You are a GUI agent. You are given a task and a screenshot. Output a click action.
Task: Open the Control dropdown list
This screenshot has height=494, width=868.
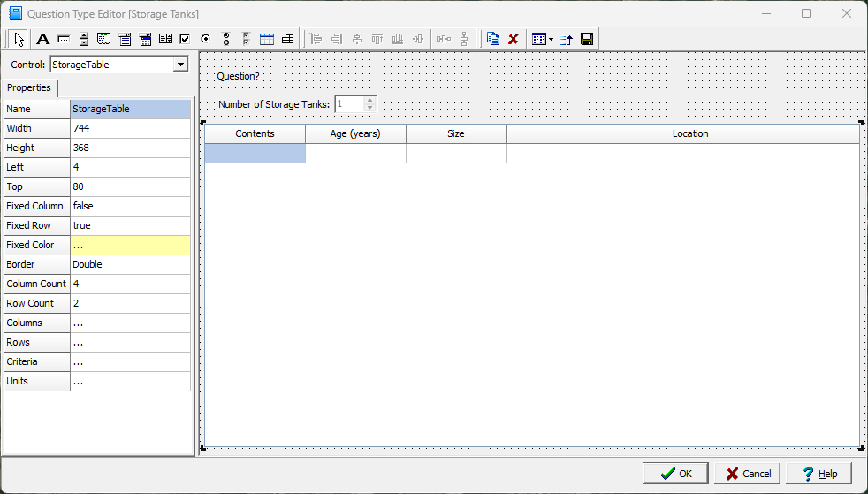pos(180,65)
